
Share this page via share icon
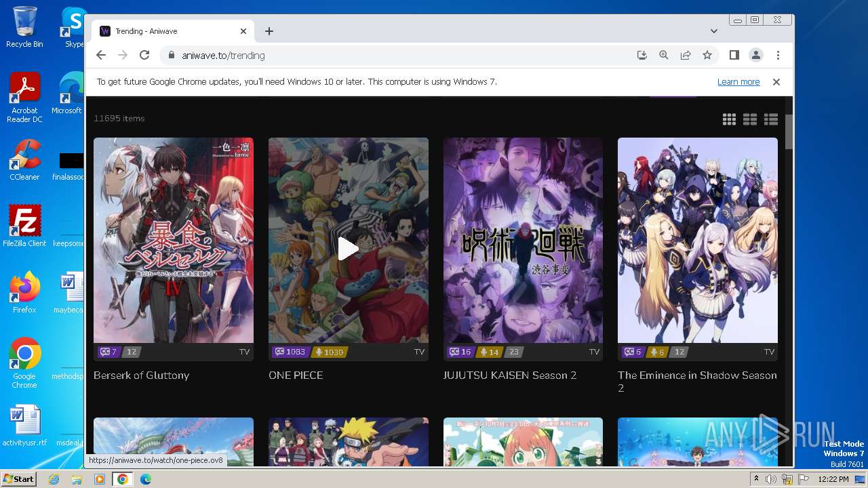coord(686,56)
